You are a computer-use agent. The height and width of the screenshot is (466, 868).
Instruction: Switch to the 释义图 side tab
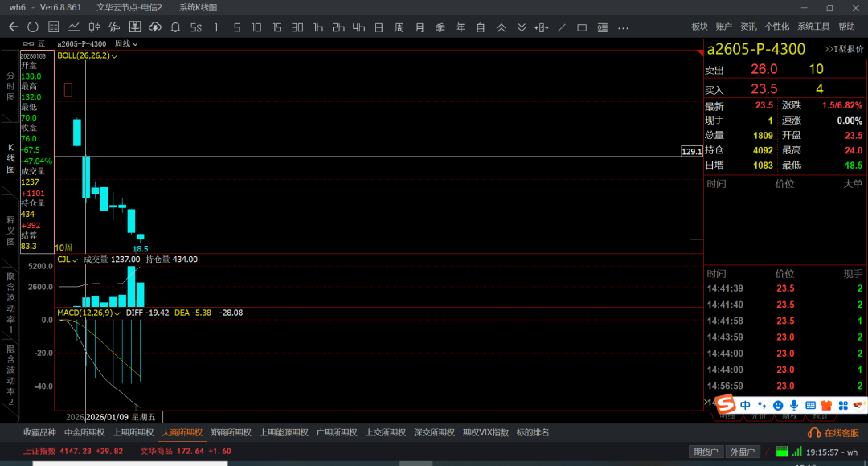pos(10,231)
